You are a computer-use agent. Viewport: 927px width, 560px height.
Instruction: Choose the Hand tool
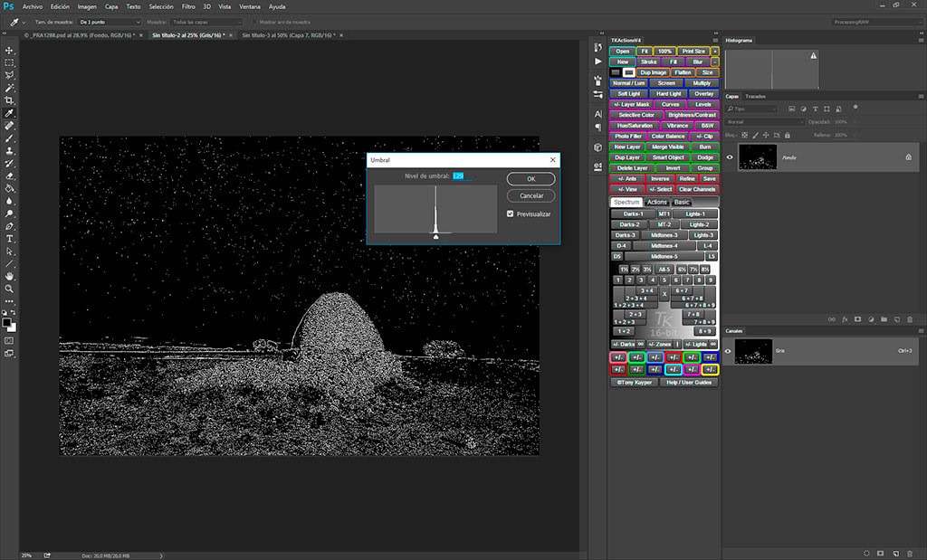pyautogui.click(x=9, y=276)
